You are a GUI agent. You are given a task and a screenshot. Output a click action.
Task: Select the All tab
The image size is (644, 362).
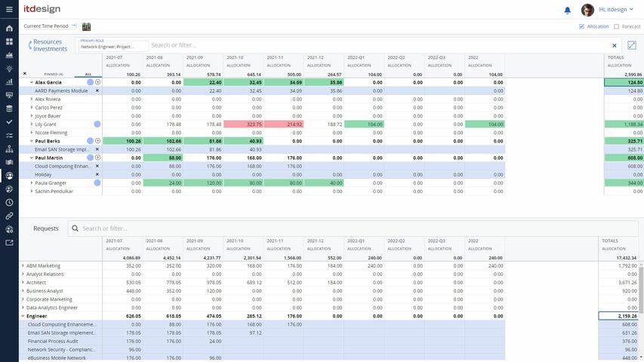[x=88, y=74]
